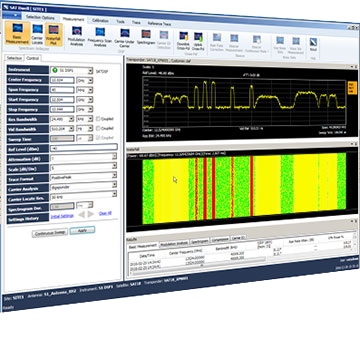This screenshot has width=360, height=360.
Task: Click the Downlink Cross-Pol icon
Action: click(x=184, y=40)
